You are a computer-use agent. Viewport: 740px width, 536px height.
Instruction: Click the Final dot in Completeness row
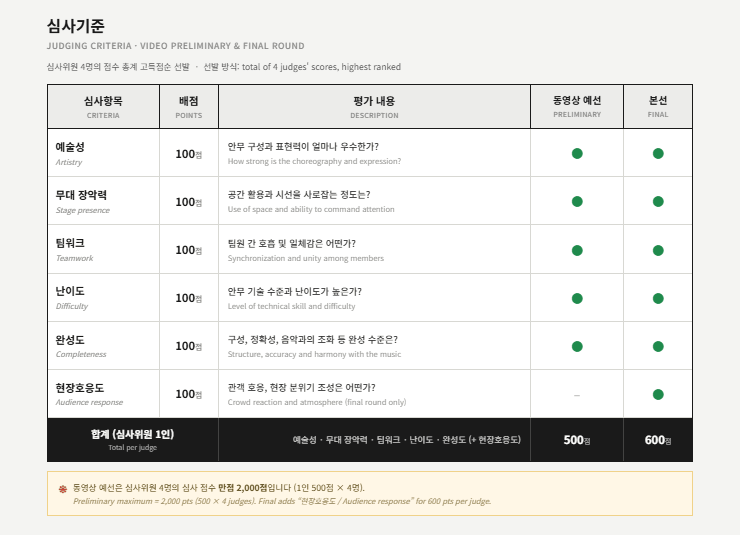click(x=658, y=347)
